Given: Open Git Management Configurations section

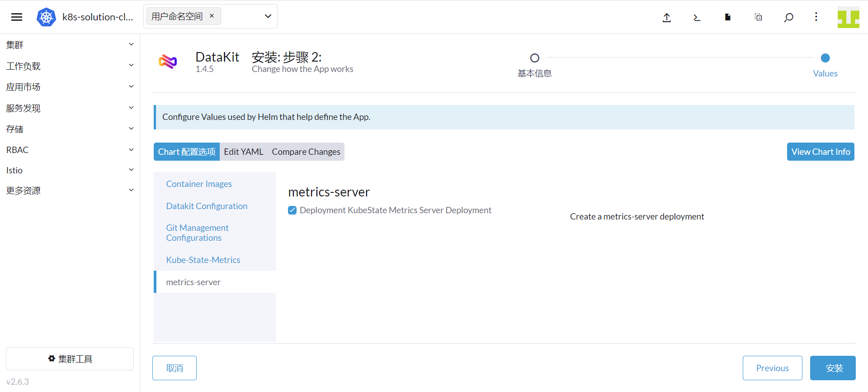Looking at the screenshot, I should [x=215, y=233].
